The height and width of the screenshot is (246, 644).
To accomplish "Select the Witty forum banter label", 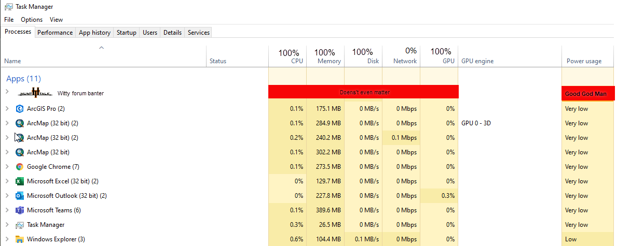I will (x=80, y=93).
